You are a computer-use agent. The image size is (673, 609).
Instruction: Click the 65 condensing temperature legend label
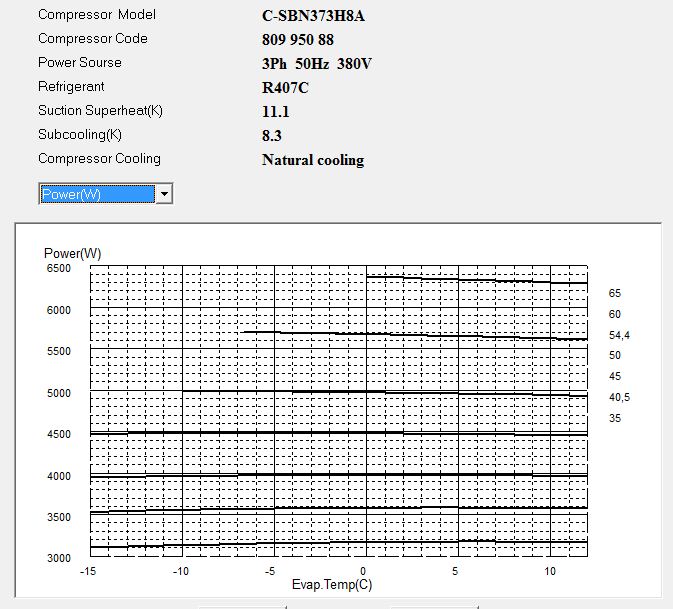615,293
